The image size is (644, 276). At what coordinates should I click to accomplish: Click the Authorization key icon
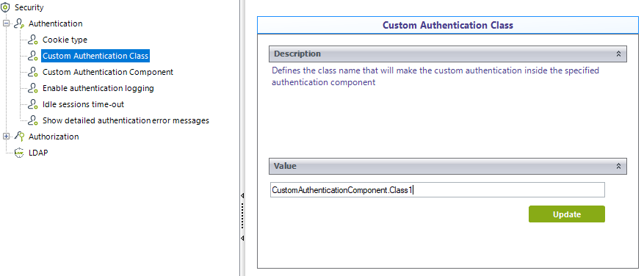pyautogui.click(x=19, y=137)
